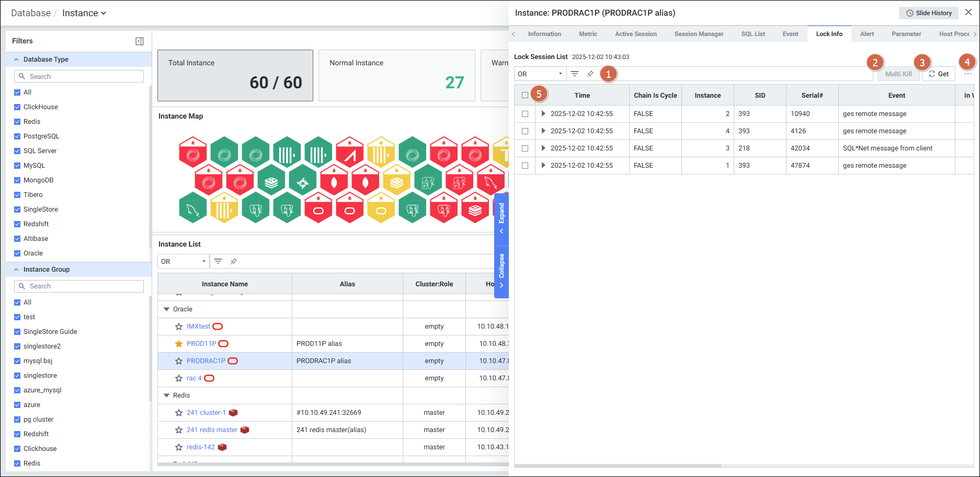The image size is (980, 477).
Task: Unstar the PROD11P favorite instance
Action: click(x=179, y=344)
